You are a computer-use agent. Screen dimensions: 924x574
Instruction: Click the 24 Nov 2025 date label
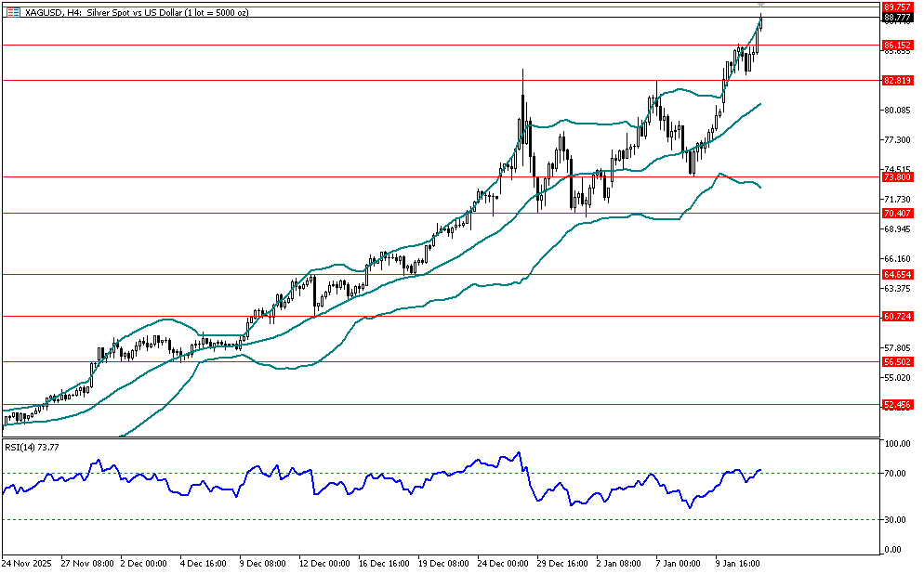27,563
